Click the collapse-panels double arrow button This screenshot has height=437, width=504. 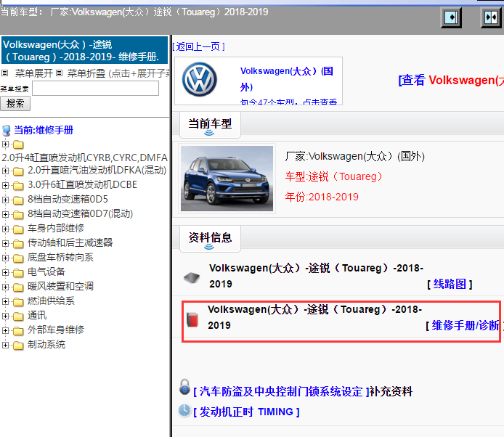(x=491, y=17)
